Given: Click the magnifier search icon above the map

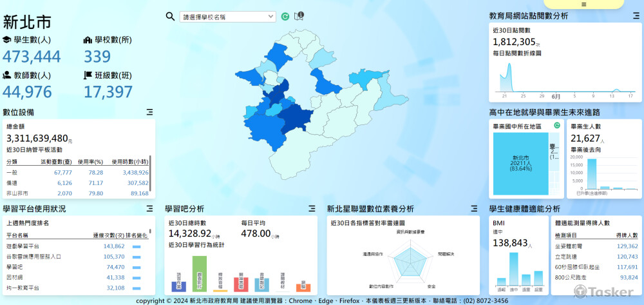Looking at the screenshot, I should coord(170,17).
